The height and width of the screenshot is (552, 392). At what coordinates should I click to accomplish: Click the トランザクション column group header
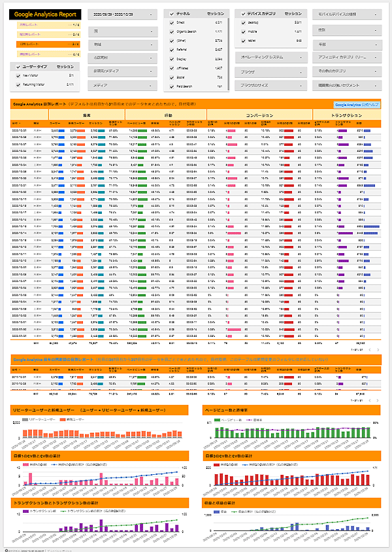click(x=347, y=115)
